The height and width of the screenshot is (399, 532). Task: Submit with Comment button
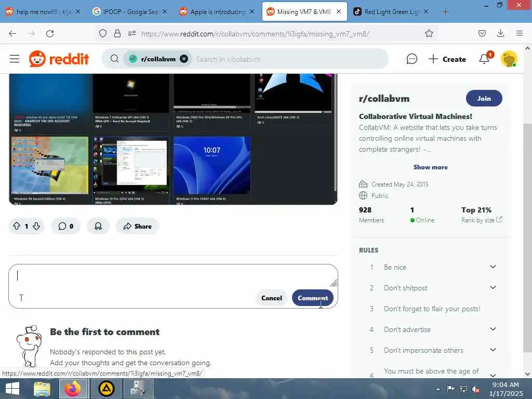tap(312, 298)
